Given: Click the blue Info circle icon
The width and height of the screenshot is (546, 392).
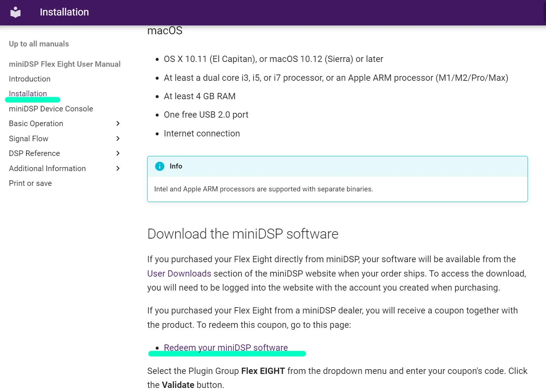Looking at the screenshot, I should tap(160, 166).
